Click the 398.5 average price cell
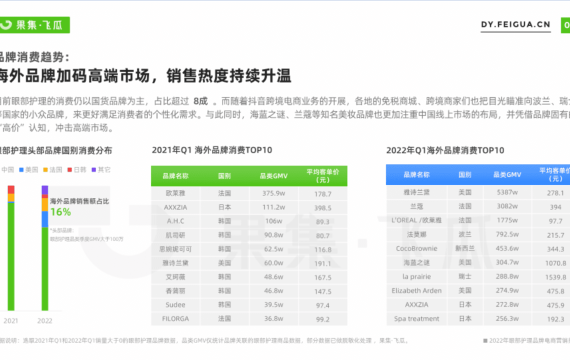This screenshot has width=570, height=360. tap(323, 208)
